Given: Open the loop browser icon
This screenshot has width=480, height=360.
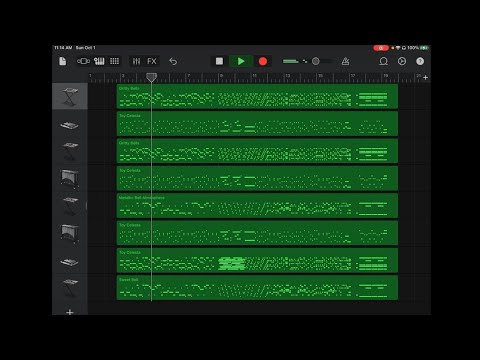Looking at the screenshot, I should point(384,61).
